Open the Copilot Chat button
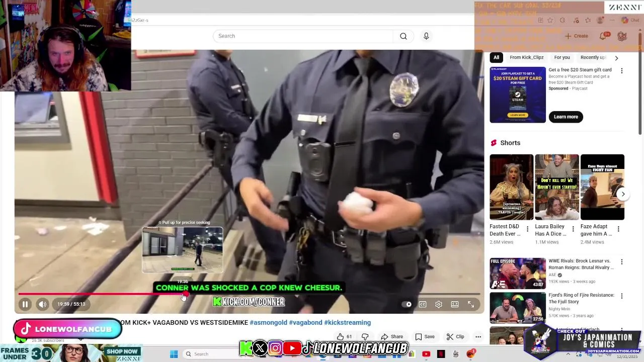644x362 pixels. click(630, 20)
